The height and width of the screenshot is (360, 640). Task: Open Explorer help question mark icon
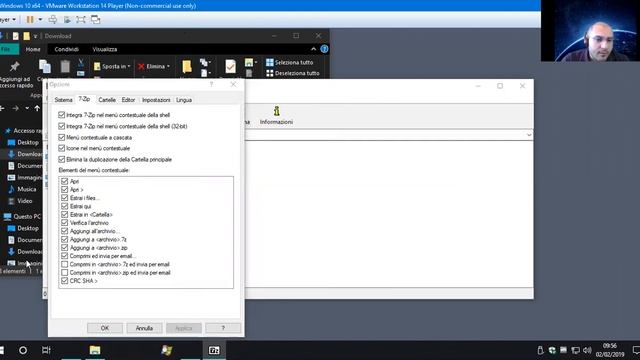tap(324, 49)
